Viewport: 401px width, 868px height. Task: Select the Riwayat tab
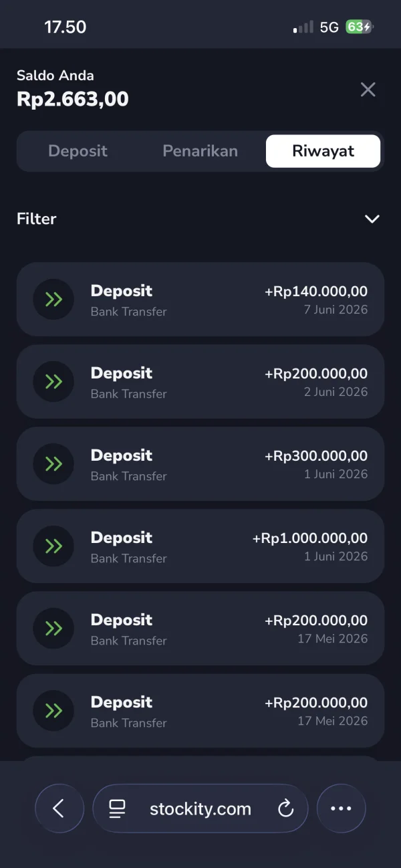point(323,151)
